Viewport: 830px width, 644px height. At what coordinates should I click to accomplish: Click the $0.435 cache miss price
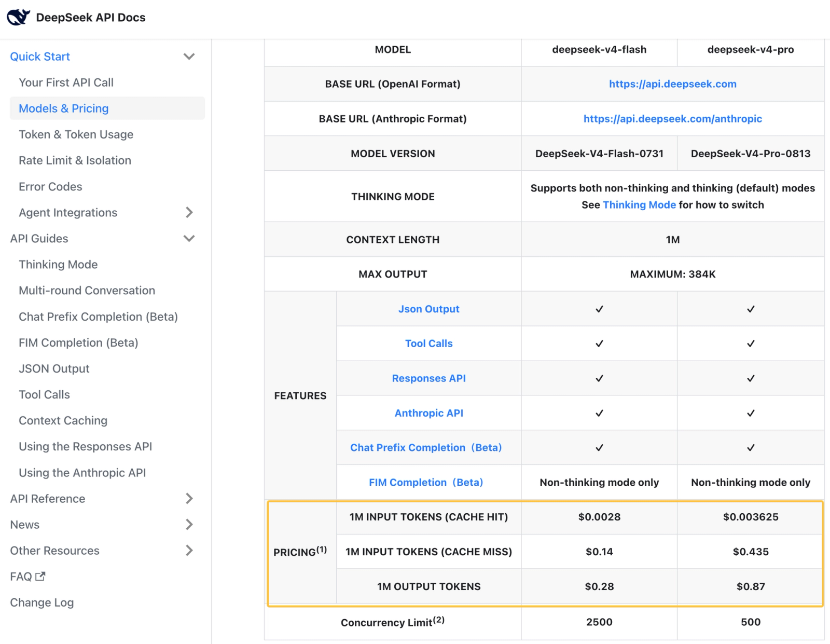coord(751,551)
